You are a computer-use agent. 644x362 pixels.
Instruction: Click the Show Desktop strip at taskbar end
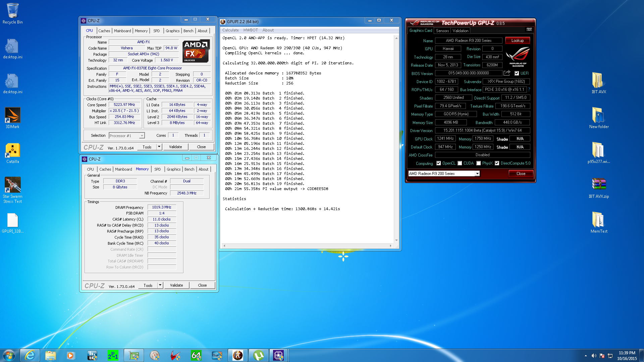point(641,355)
